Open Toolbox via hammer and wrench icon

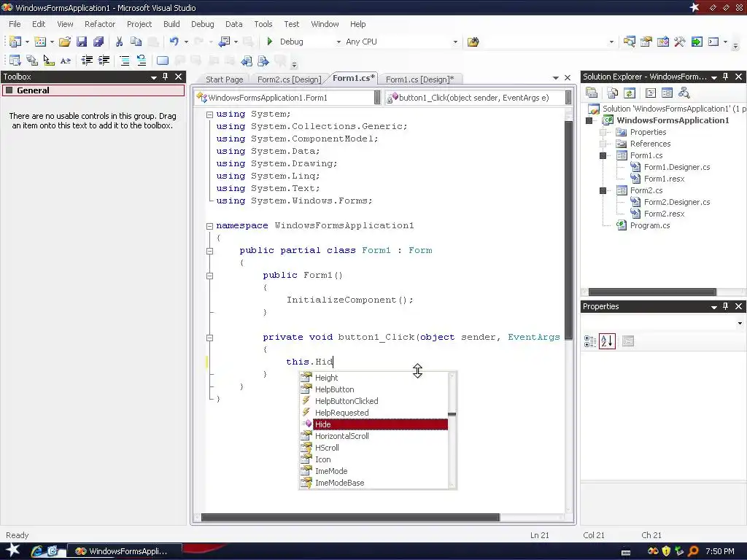pyautogui.click(x=679, y=42)
